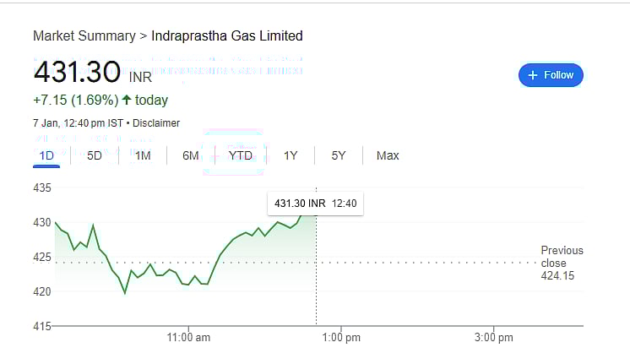The width and height of the screenshot is (630, 364).
Task: Show the 1Y chart range
Action: click(x=291, y=155)
